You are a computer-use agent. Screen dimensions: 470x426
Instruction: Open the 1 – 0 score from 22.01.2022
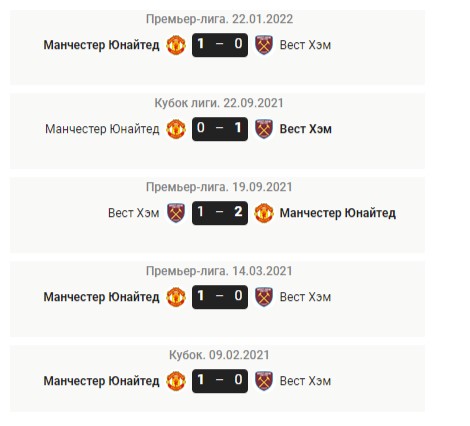point(220,45)
